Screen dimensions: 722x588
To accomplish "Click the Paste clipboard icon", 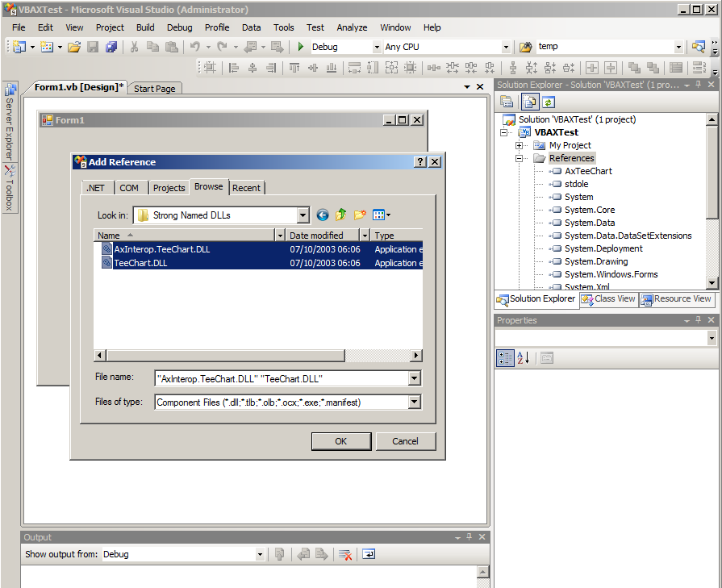I will point(171,47).
